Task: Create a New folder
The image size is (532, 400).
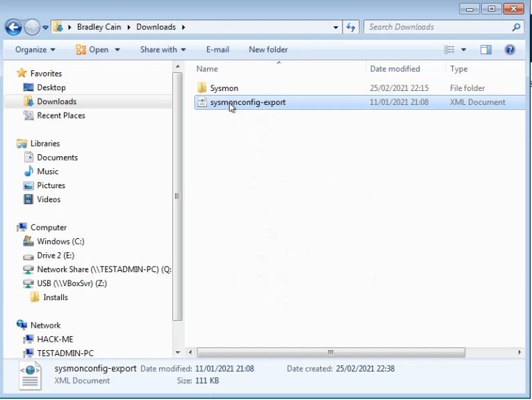Action: (x=268, y=50)
